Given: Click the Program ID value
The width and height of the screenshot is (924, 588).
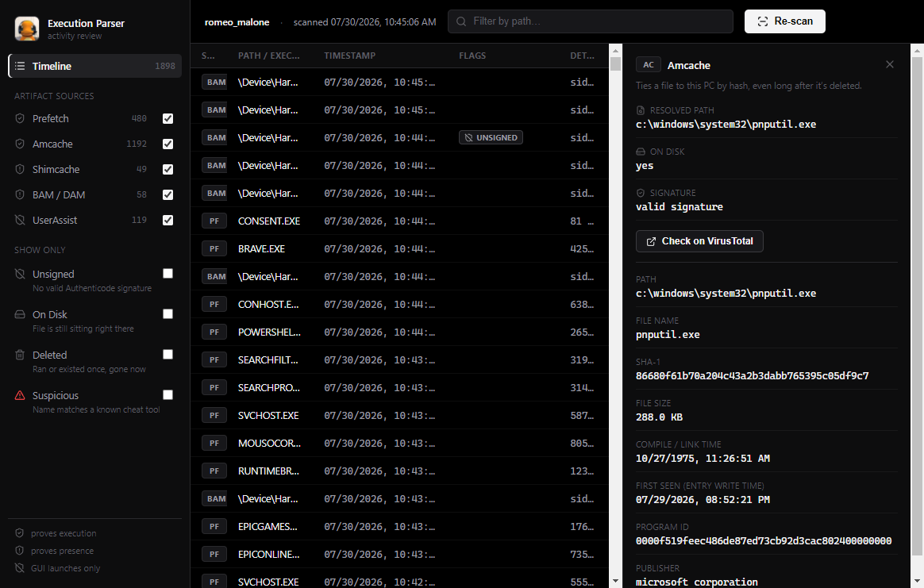Looking at the screenshot, I should [x=764, y=540].
